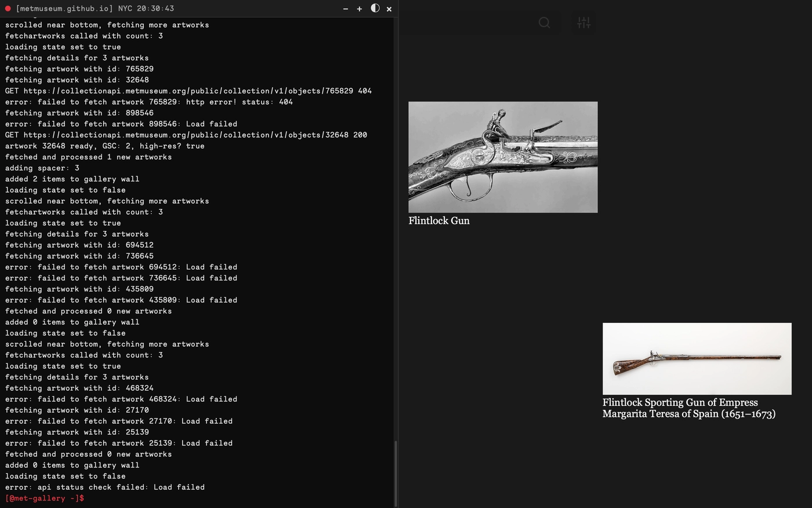Click the 404 error log line

(148, 102)
